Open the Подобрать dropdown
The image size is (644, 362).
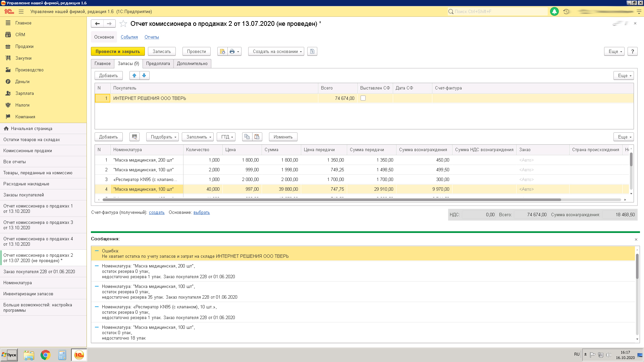click(162, 137)
